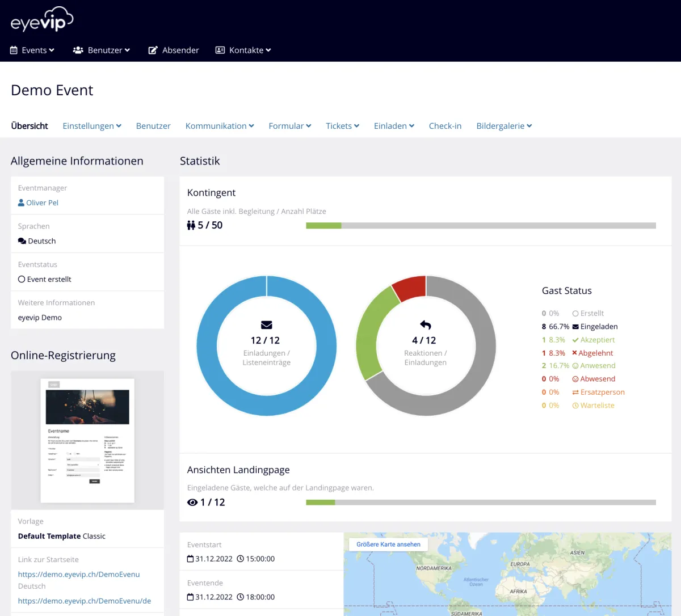Click the eye icon under Ansichten Landingpage

coord(192,503)
